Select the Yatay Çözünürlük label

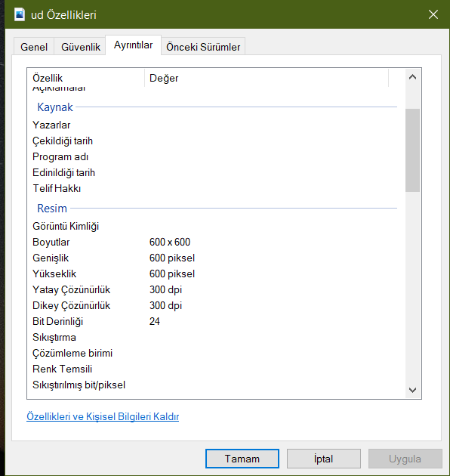[71, 289]
